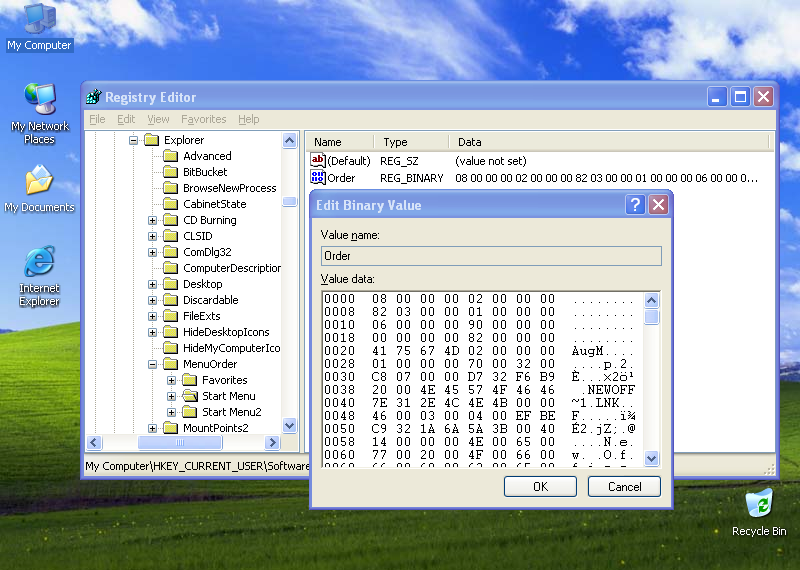
Task: Click the MountPoints2 folder icon
Action: (x=170, y=428)
